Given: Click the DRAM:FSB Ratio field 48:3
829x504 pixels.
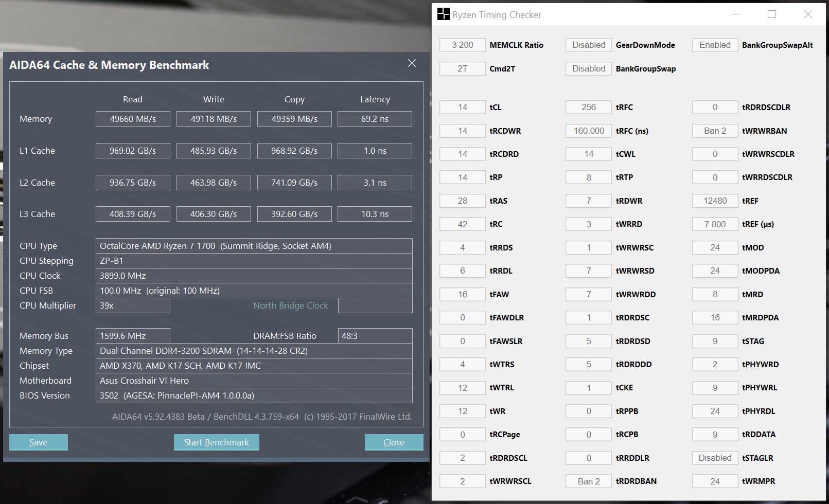Looking at the screenshot, I should [375, 336].
